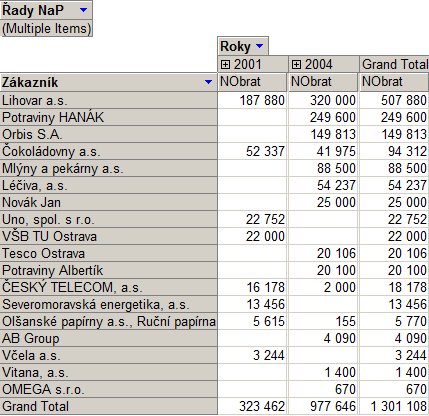Viewport: 429px width, 416px height.
Task: Click the empty 2004 cell for VŠB TU Ostrava
Action: click(323, 236)
